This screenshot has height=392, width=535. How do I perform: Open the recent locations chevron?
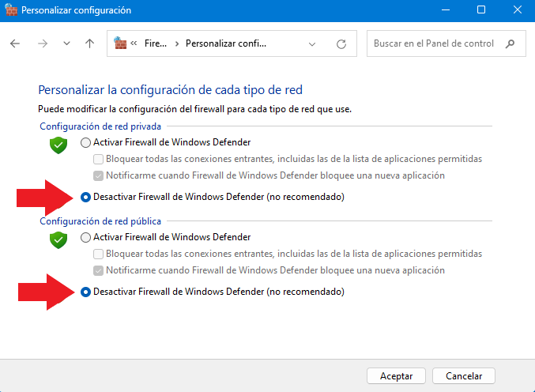tap(67, 43)
